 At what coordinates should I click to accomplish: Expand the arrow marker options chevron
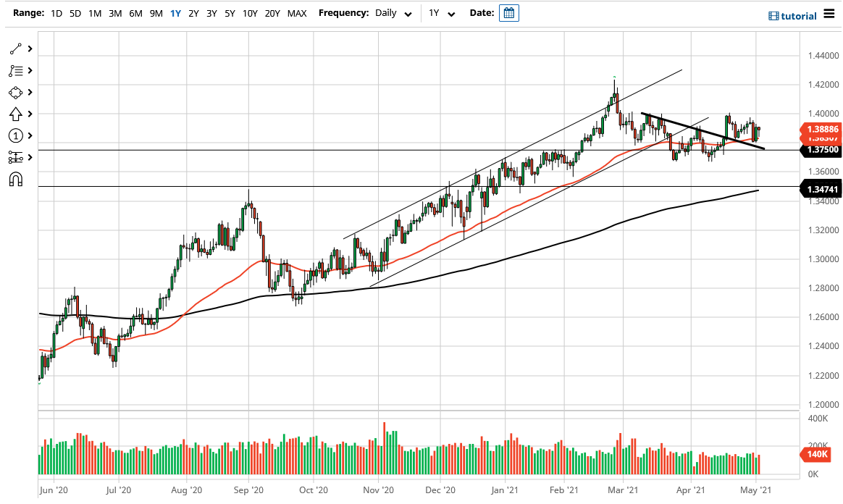30,114
